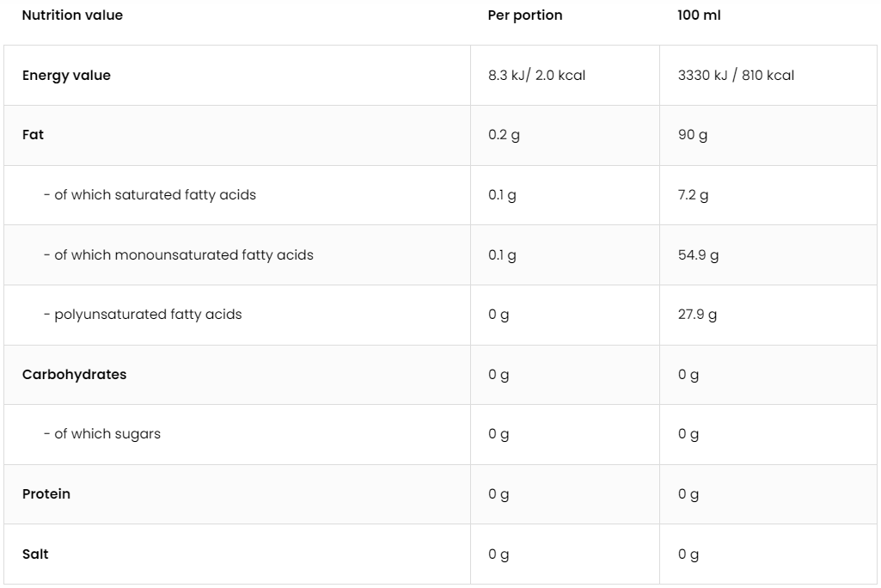Click the "Salt" row label
The height and width of the screenshot is (588, 881).
35,554
